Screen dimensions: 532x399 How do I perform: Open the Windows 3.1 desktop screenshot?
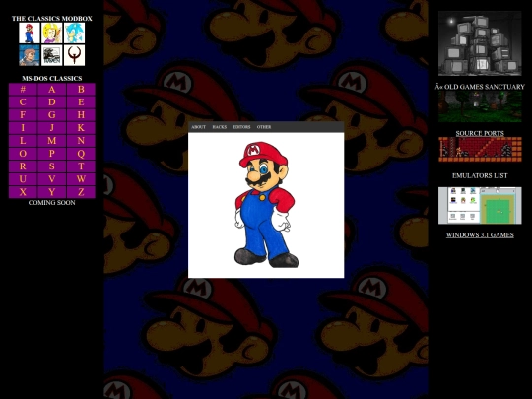pyautogui.click(x=480, y=205)
